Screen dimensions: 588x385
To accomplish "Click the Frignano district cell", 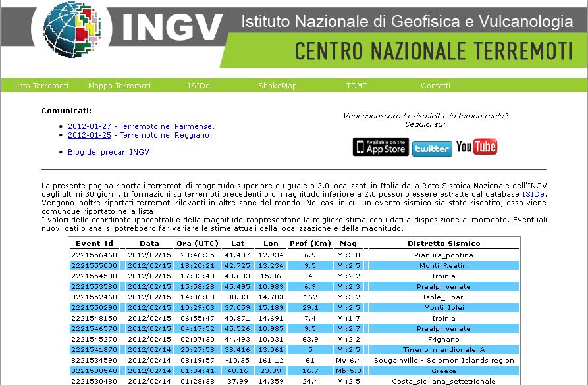I will click(444, 339).
